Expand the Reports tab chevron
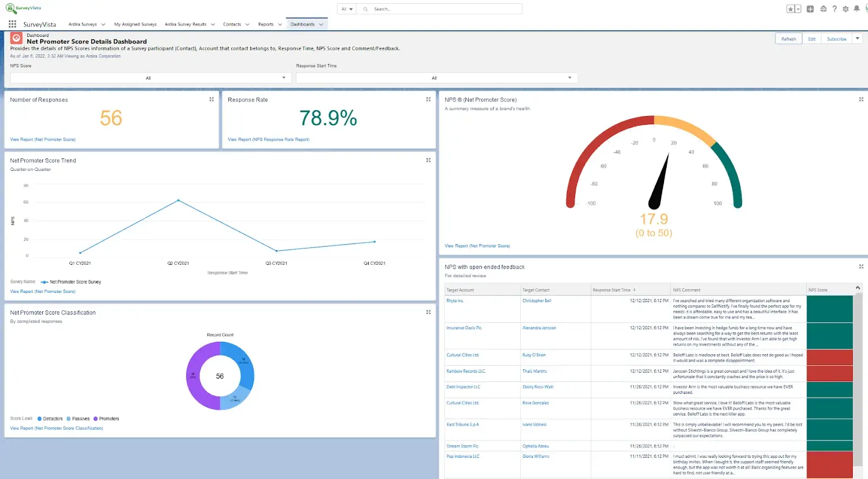The width and height of the screenshot is (868, 479). point(280,24)
